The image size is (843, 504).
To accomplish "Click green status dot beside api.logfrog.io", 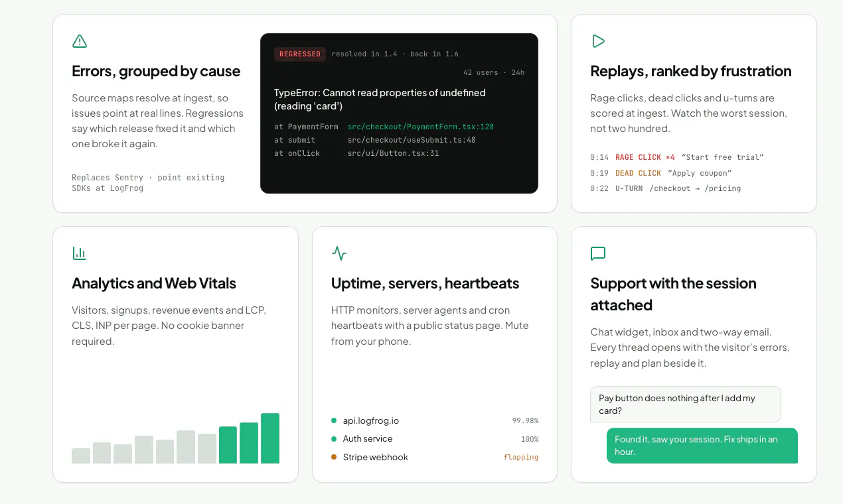I will [334, 420].
